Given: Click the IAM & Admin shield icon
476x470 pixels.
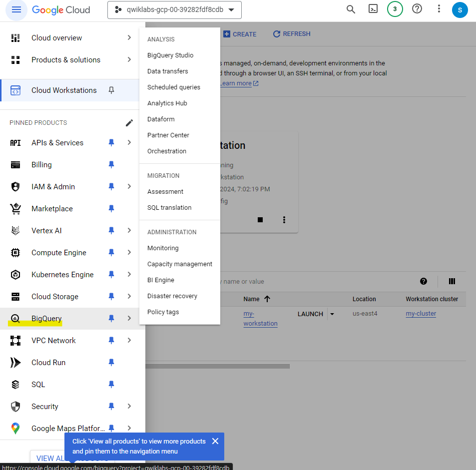Looking at the screenshot, I should pyautogui.click(x=15, y=186).
